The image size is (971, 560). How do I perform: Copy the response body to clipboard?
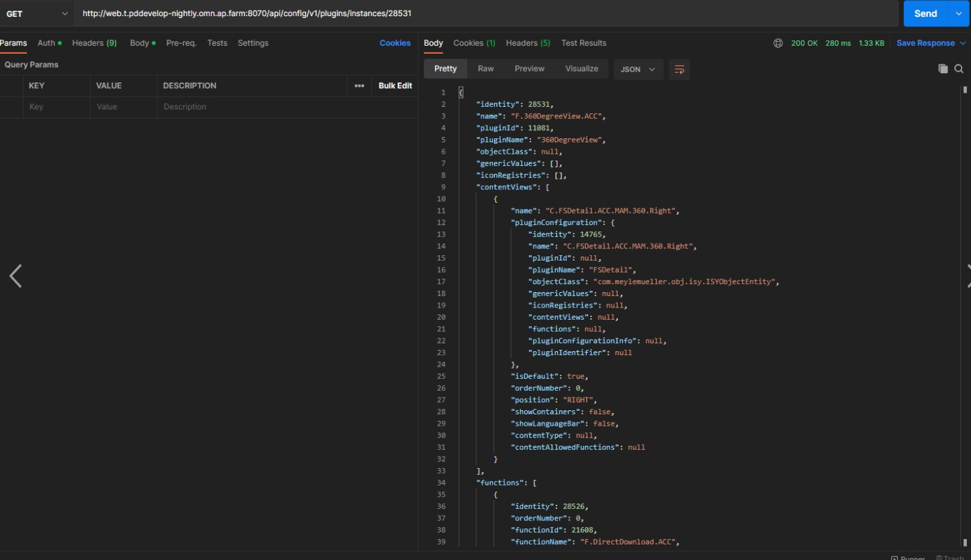pyautogui.click(x=943, y=68)
